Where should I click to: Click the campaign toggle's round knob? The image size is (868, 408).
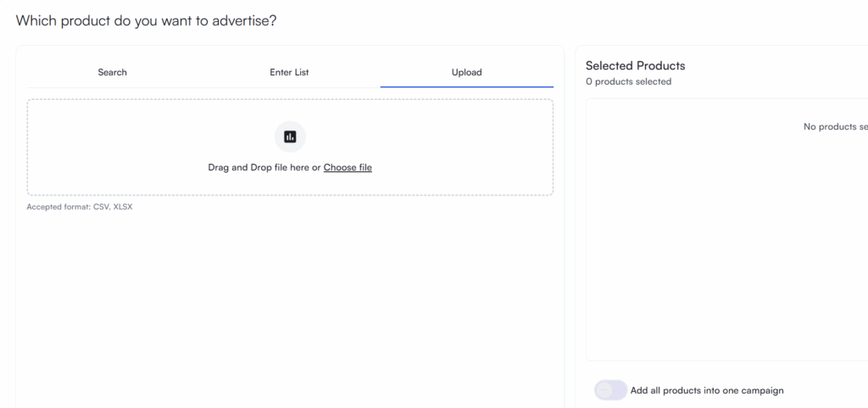(604, 390)
